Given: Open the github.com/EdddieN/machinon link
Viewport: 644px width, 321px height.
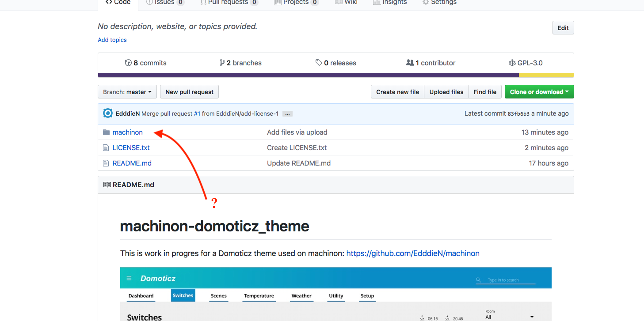Looking at the screenshot, I should [x=413, y=253].
